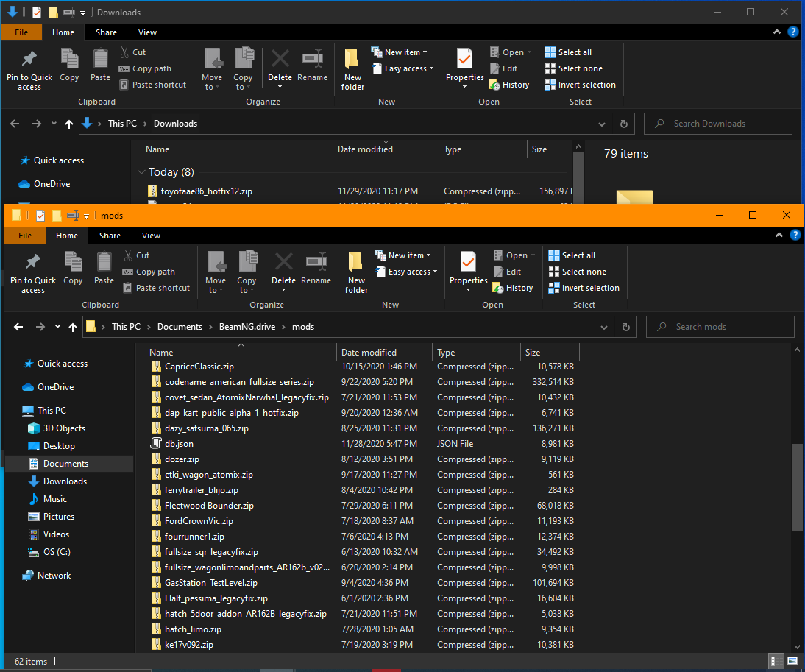The image size is (805, 672).
Task: Click History in Downloads window ribbon
Action: click(509, 85)
